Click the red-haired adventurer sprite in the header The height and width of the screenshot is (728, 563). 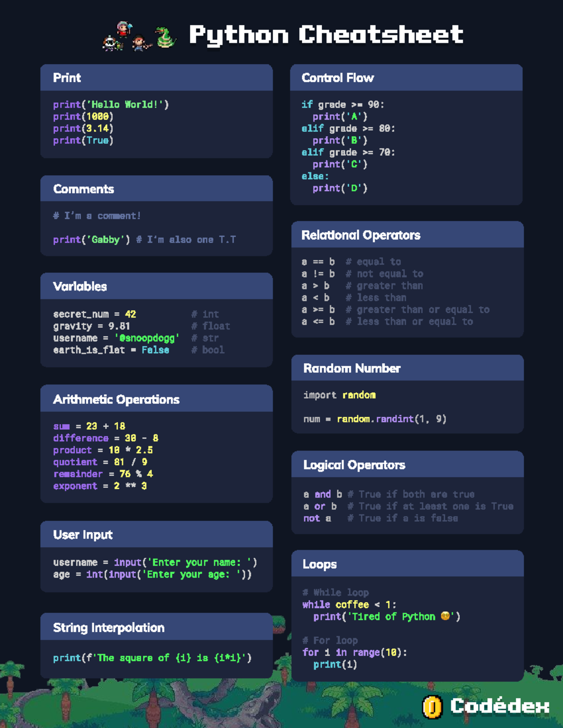click(137, 41)
